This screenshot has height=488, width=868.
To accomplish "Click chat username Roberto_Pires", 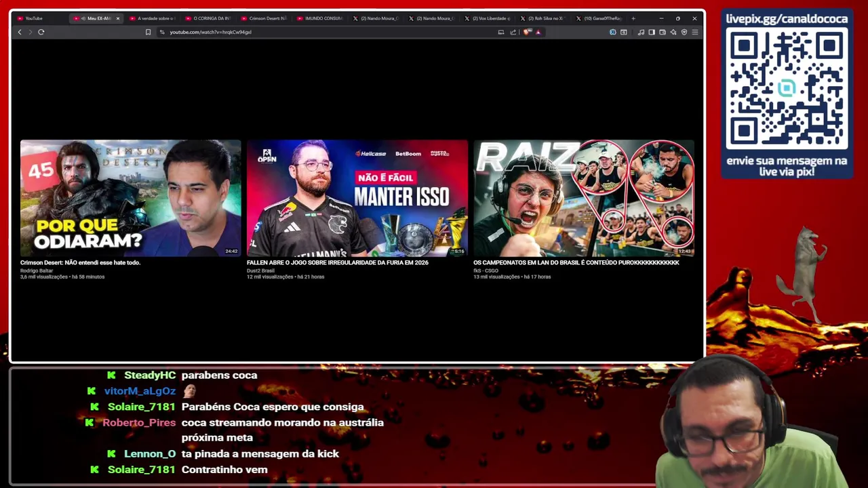I will 139,422.
